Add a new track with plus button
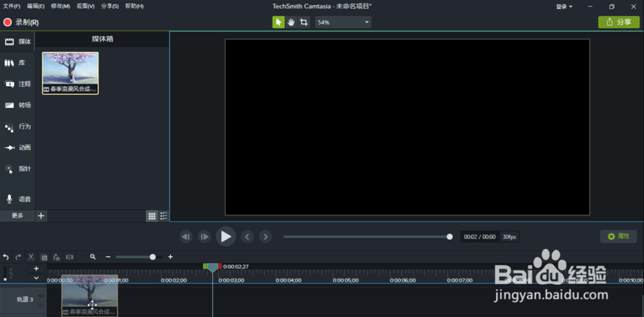This screenshot has height=317, width=644. [x=36, y=269]
